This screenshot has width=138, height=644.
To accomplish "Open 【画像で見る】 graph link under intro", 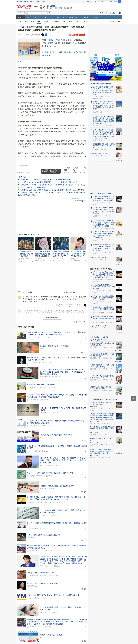I will [64, 54].
